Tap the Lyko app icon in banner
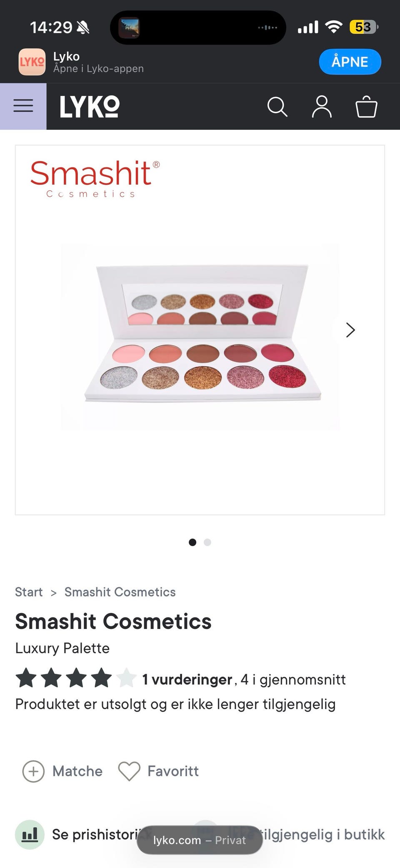This screenshot has width=400, height=868. point(32,62)
